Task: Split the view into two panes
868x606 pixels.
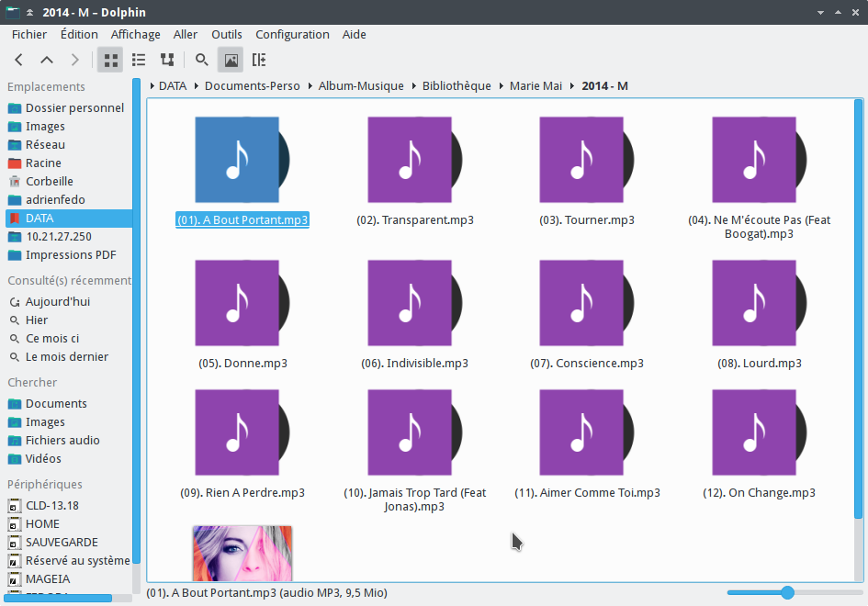Action: click(x=259, y=60)
